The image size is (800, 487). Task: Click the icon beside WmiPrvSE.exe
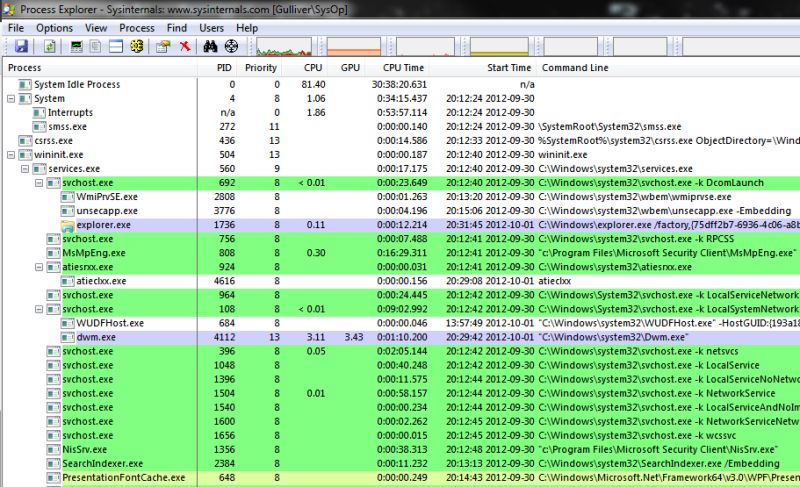[x=67, y=197]
